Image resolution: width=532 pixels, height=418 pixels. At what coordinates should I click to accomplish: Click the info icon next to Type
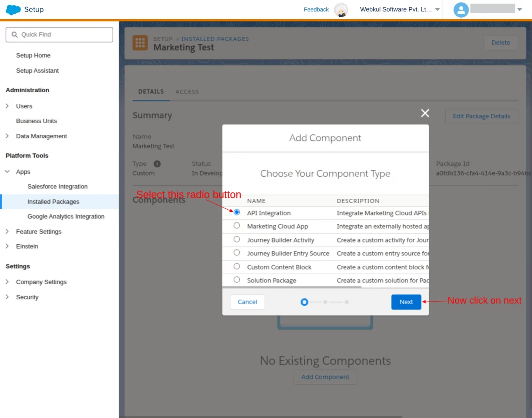pyautogui.click(x=157, y=164)
